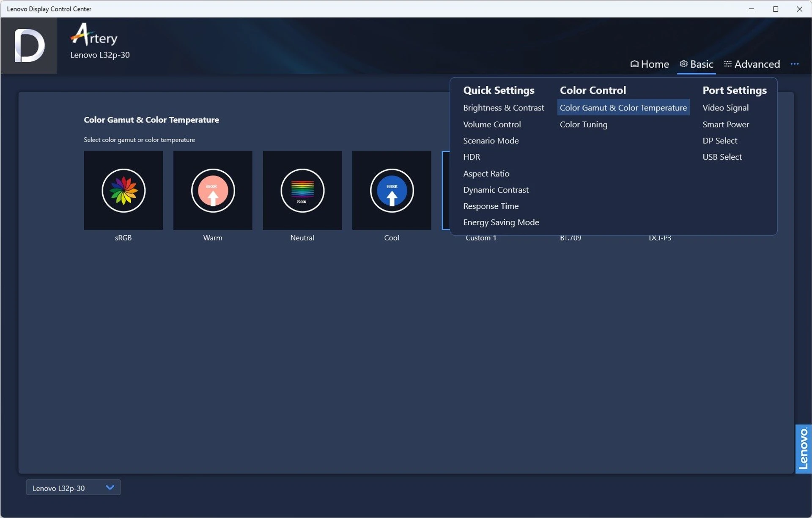
Task: Click the Neutral label under its tile
Action: tap(302, 238)
